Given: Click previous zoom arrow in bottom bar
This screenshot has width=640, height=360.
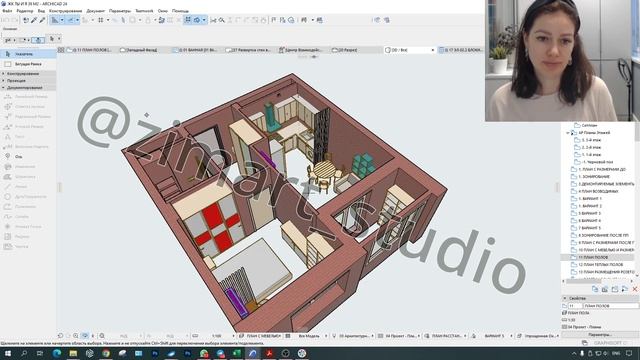Looking at the screenshot, I should click(60, 336).
